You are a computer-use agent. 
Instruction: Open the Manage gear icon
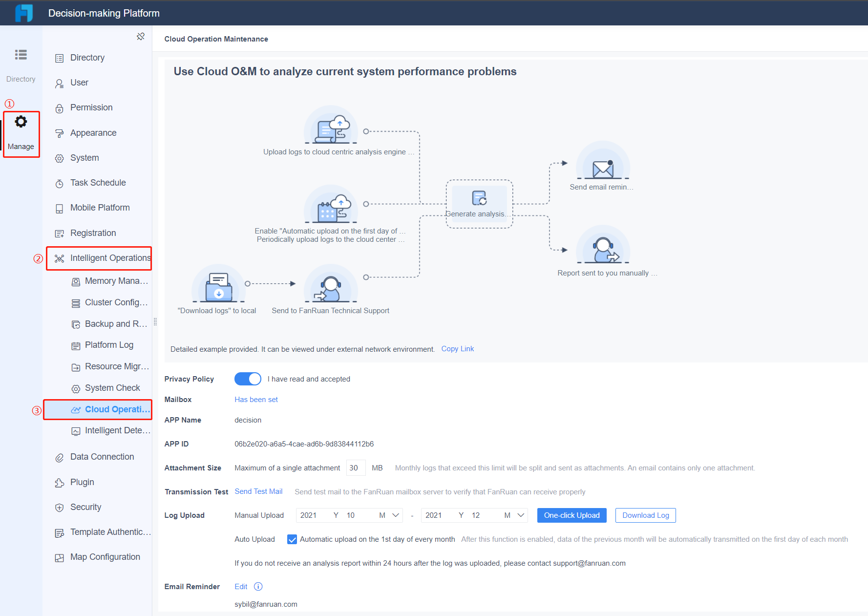(21, 122)
